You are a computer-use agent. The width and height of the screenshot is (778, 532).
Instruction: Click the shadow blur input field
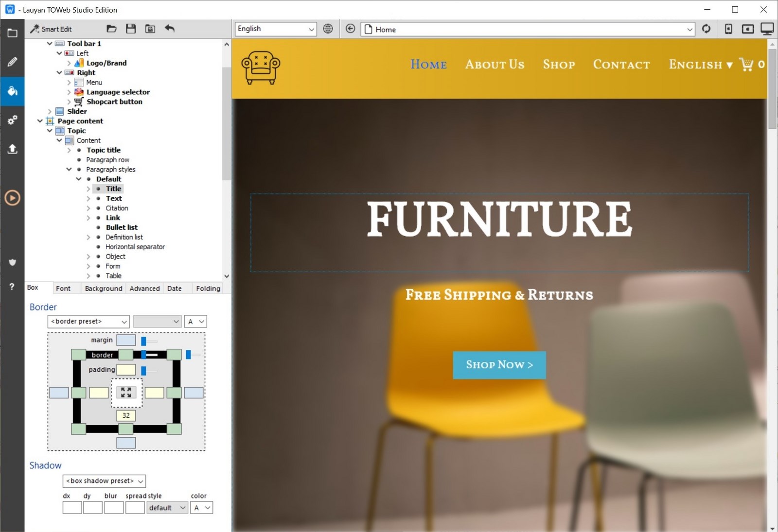tap(114, 508)
